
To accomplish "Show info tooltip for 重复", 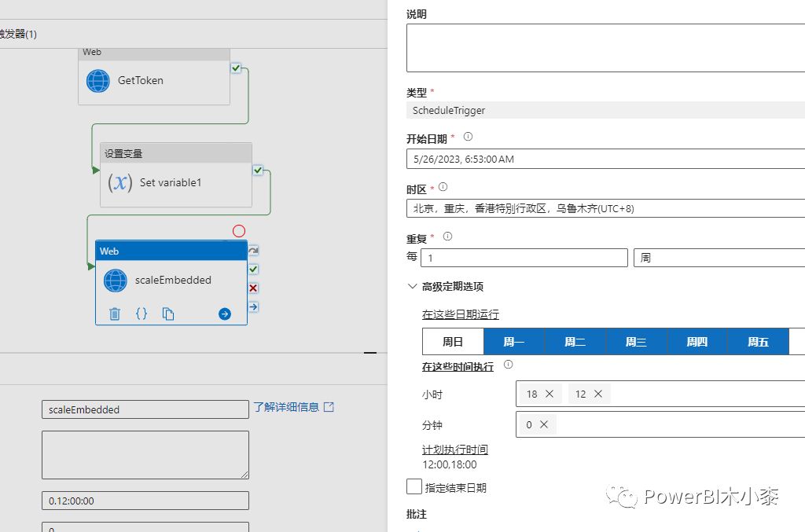I will 447,236.
